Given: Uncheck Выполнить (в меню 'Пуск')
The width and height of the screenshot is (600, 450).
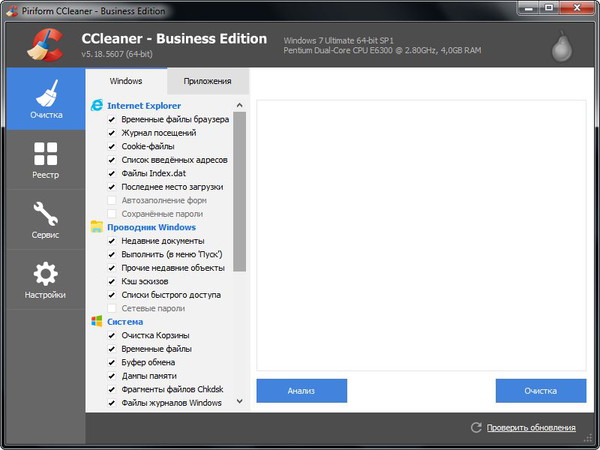Looking at the screenshot, I should 112,254.
